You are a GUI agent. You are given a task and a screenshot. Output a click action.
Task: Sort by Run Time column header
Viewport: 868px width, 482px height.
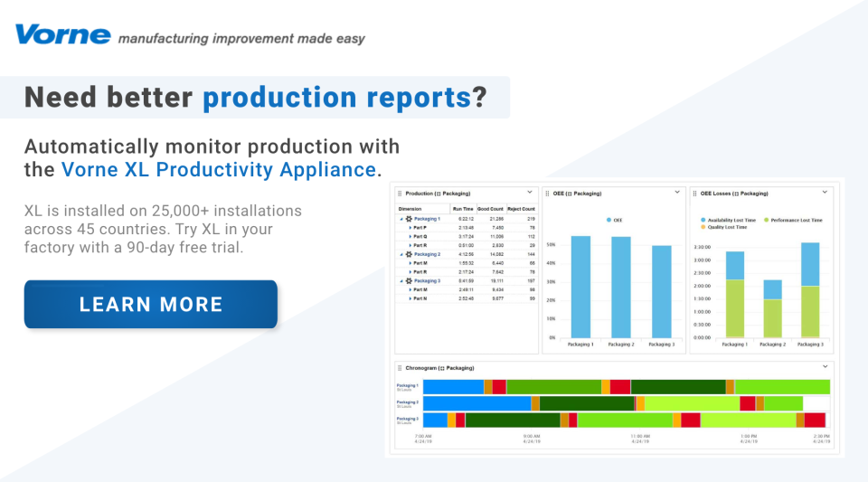462,208
